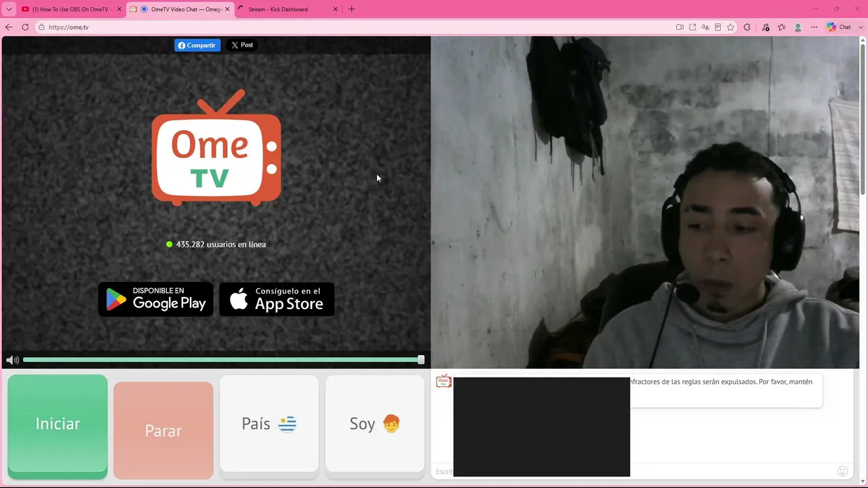This screenshot has height=488, width=868.
Task: Click the volume slider handle
Action: 421,360
